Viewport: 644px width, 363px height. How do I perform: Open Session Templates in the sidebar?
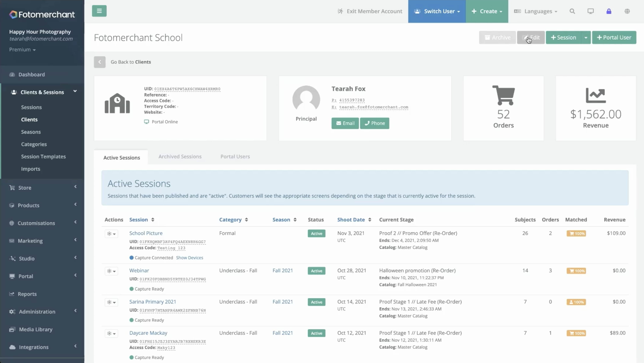[x=44, y=157]
